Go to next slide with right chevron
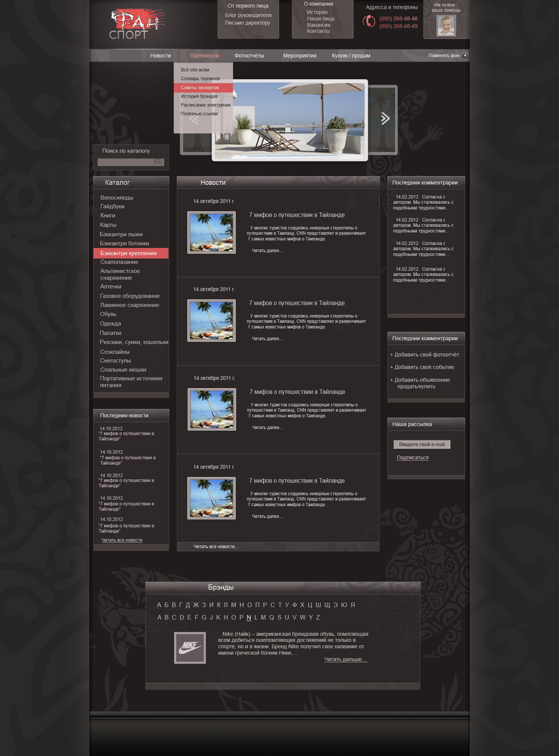This screenshot has width=559, height=756. [385, 119]
